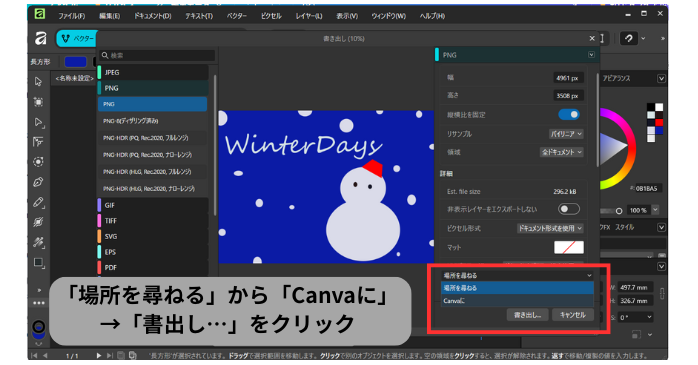
Task: Select GIF export format
Action: 153,205
